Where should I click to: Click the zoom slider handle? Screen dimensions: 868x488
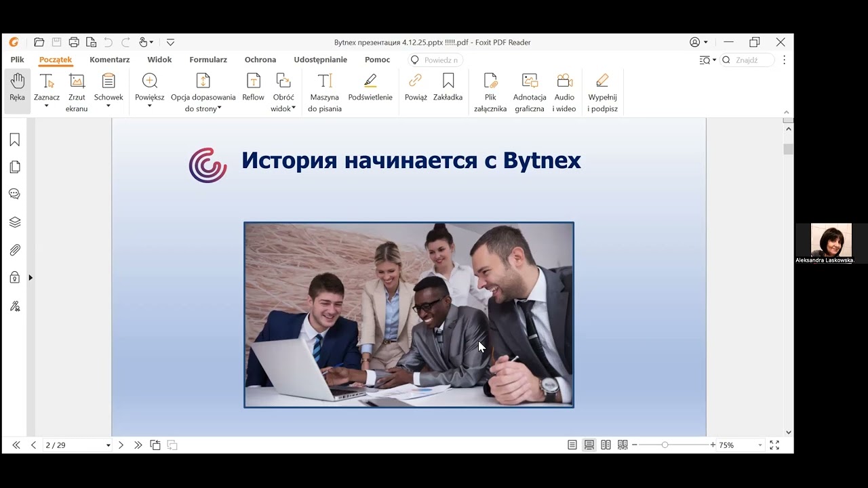coord(665,445)
